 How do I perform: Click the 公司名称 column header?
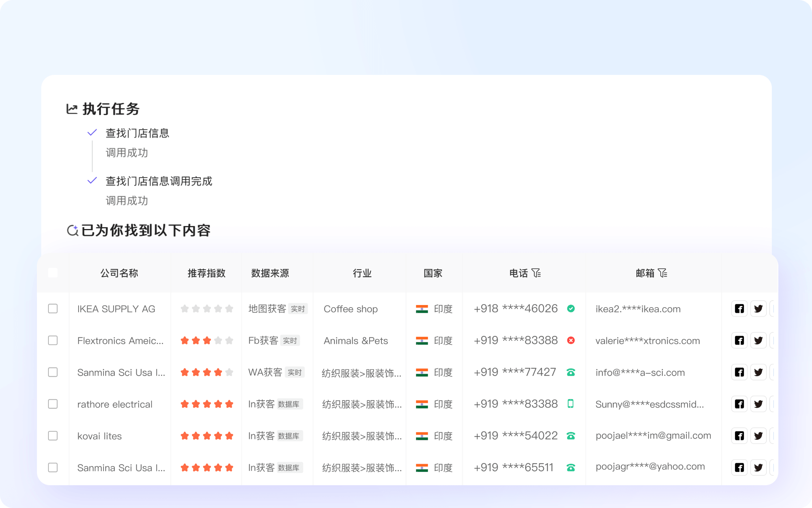119,273
